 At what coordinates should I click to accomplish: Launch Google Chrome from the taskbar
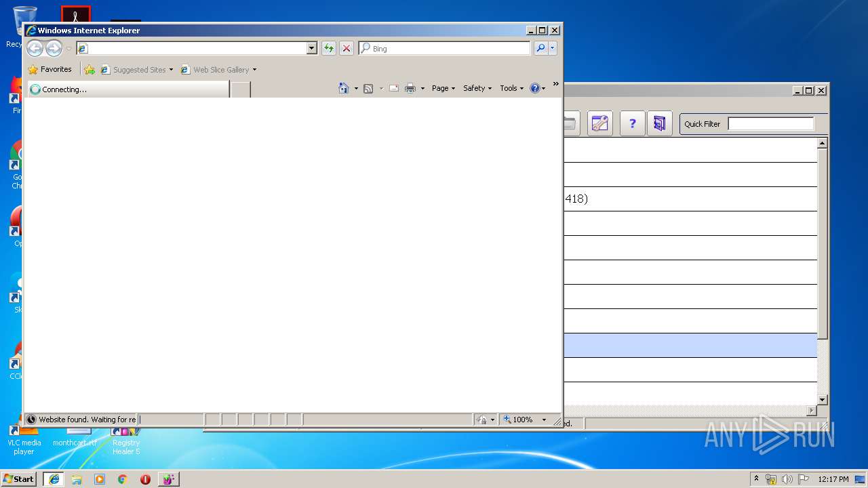tap(122, 479)
